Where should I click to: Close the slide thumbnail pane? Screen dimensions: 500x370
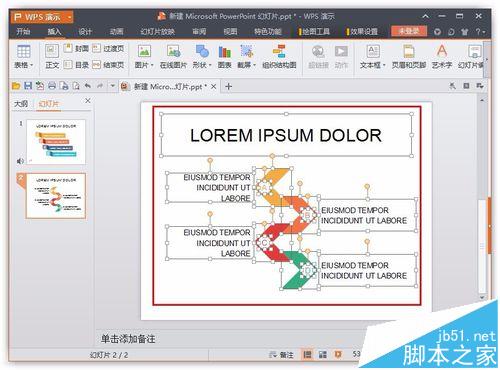click(88, 101)
